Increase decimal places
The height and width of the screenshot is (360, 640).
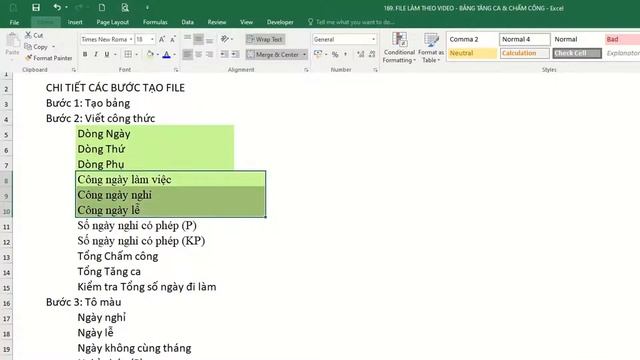point(360,54)
